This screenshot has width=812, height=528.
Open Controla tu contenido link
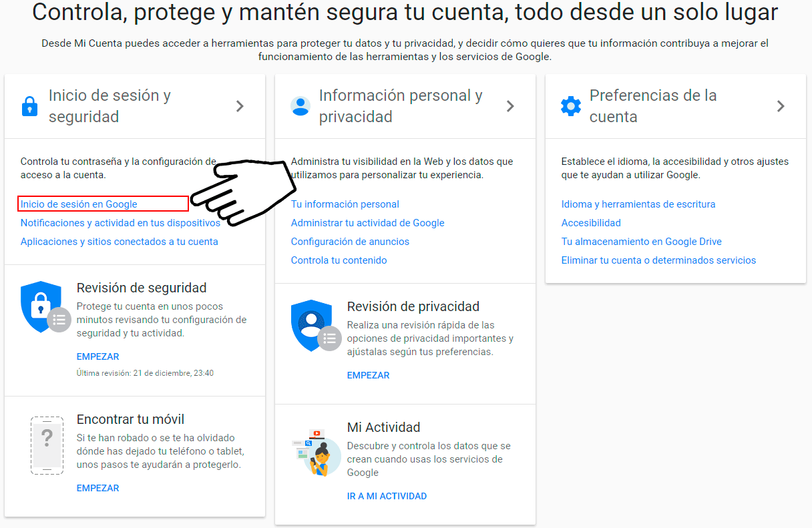point(339,260)
